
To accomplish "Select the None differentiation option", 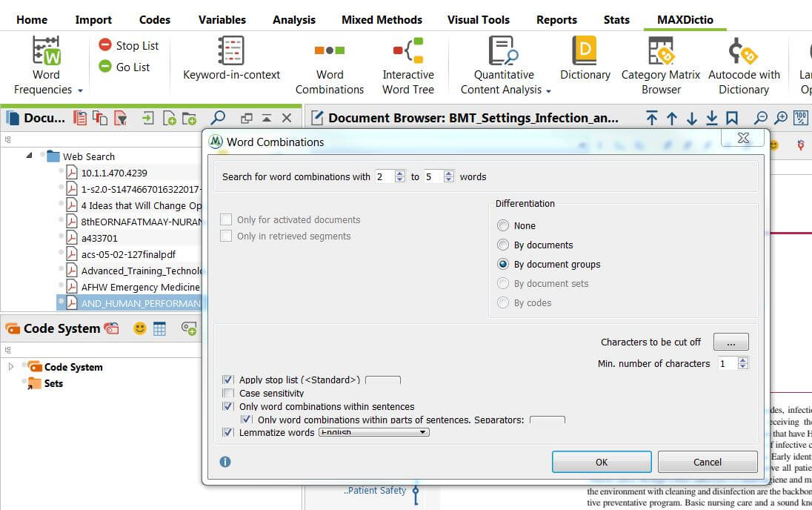I will (x=503, y=225).
